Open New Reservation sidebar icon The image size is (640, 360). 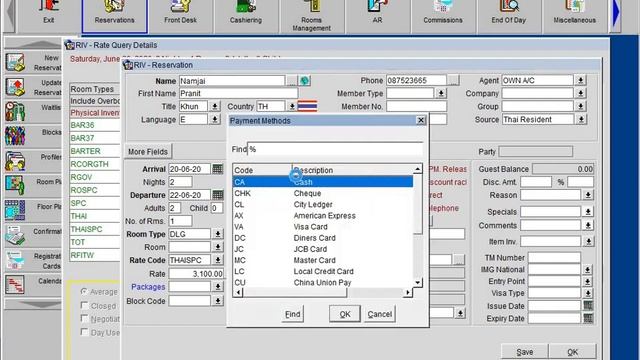[x=15, y=62]
